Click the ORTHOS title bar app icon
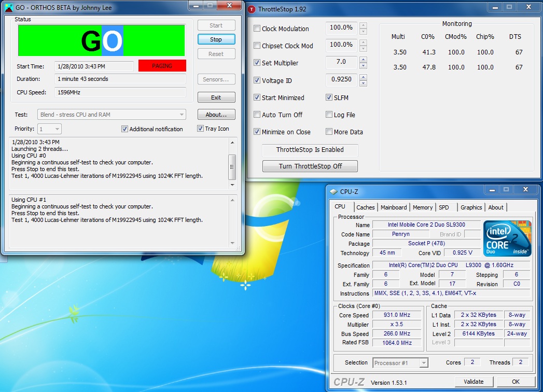This screenshot has width=543, height=392. [9, 8]
